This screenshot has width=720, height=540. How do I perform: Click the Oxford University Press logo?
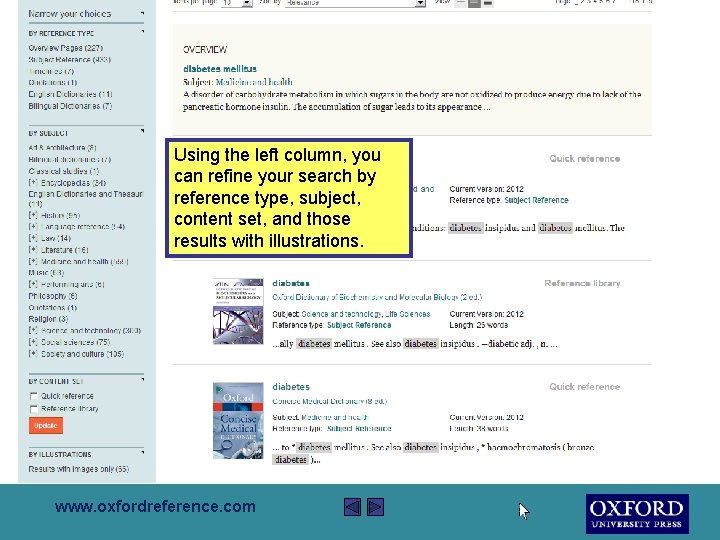pyautogui.click(x=637, y=514)
